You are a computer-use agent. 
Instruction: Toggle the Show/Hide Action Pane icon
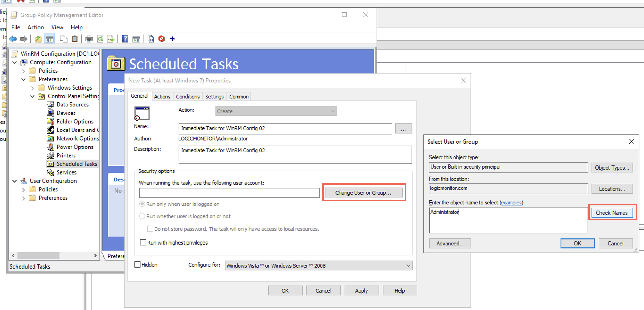click(x=136, y=39)
